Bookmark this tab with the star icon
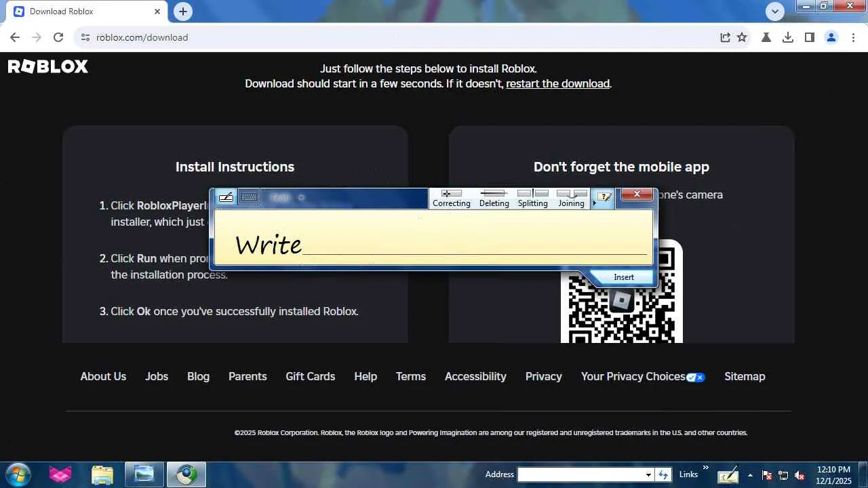This screenshot has width=868, height=488. (x=742, y=37)
